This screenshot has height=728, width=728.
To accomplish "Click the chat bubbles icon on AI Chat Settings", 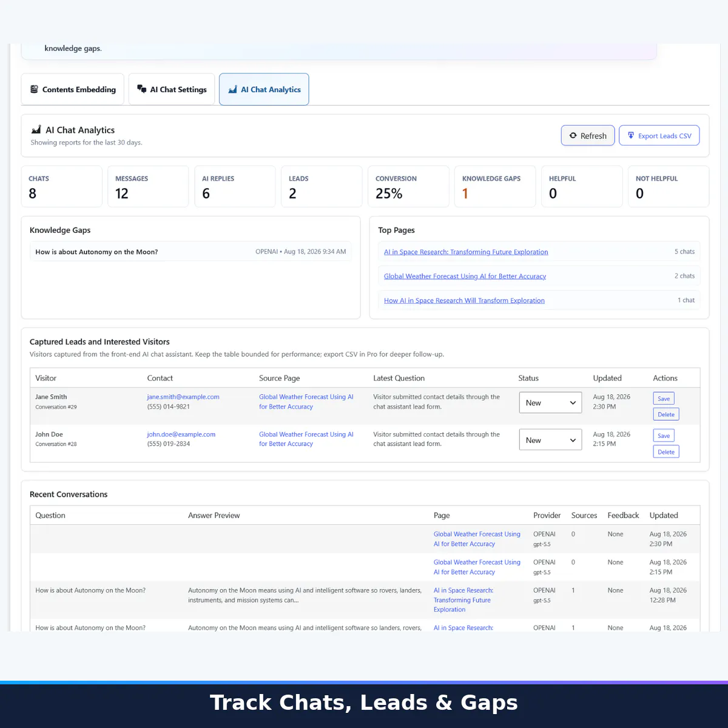I will [x=142, y=89].
